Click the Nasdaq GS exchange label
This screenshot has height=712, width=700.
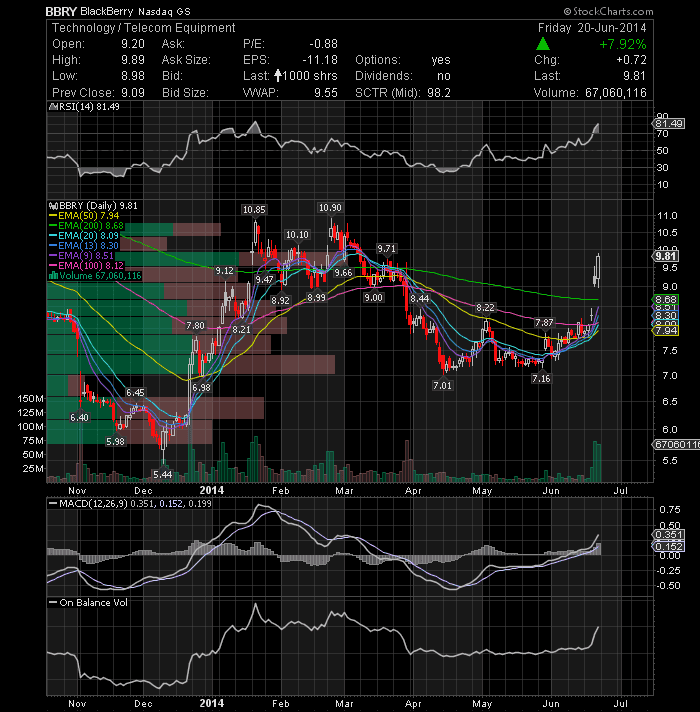(x=164, y=12)
